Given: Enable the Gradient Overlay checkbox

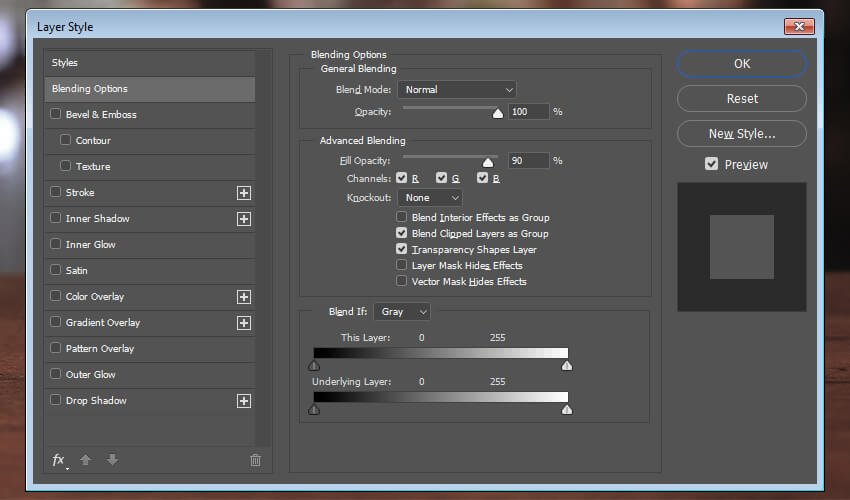Looking at the screenshot, I should (x=55, y=322).
